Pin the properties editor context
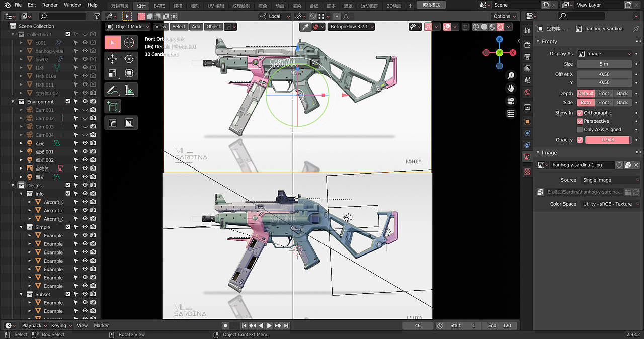 [x=636, y=29]
